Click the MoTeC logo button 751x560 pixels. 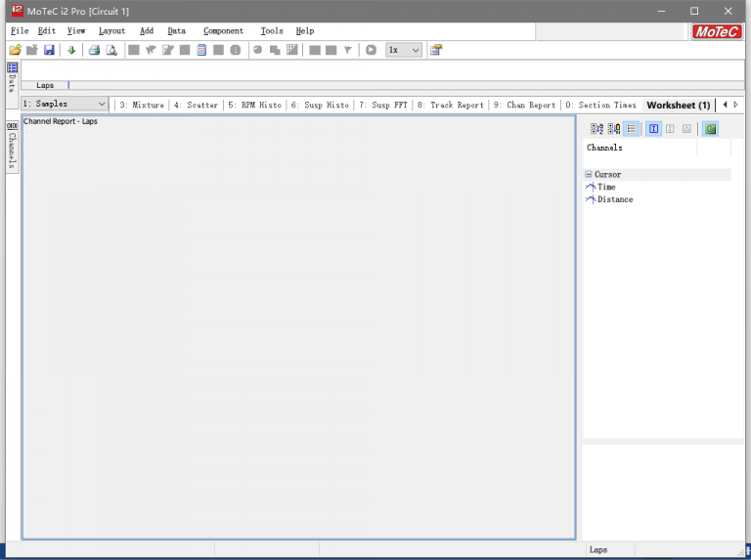tap(717, 31)
